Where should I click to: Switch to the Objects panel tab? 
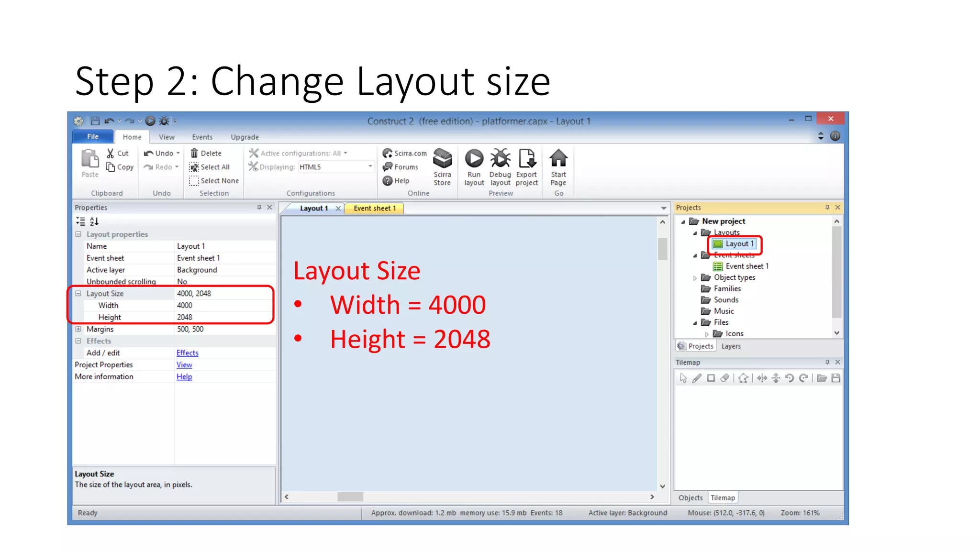point(690,498)
